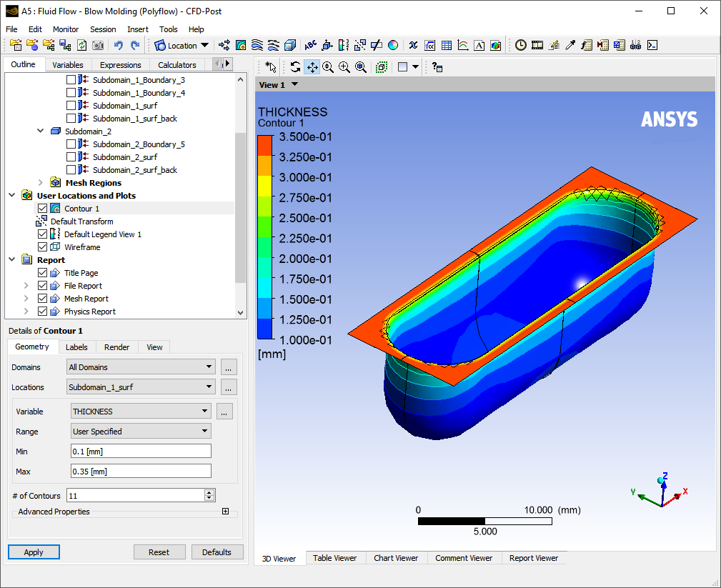The width and height of the screenshot is (721, 588).
Task: Open the command editor console icon
Action: [x=652, y=45]
